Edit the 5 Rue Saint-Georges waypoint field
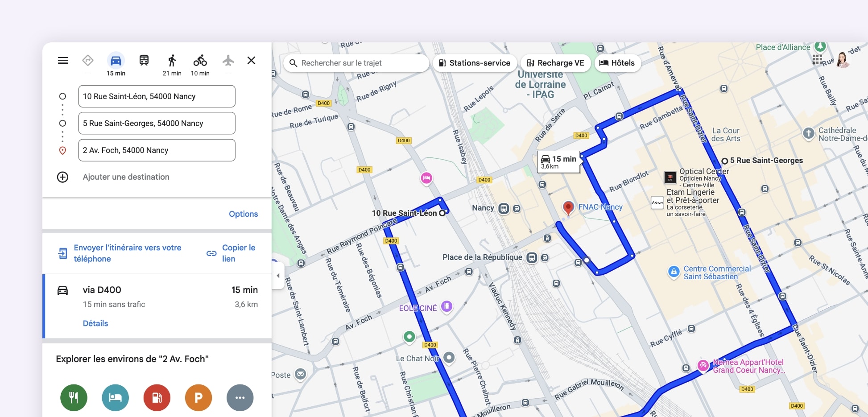This screenshot has height=417, width=868. tap(157, 124)
